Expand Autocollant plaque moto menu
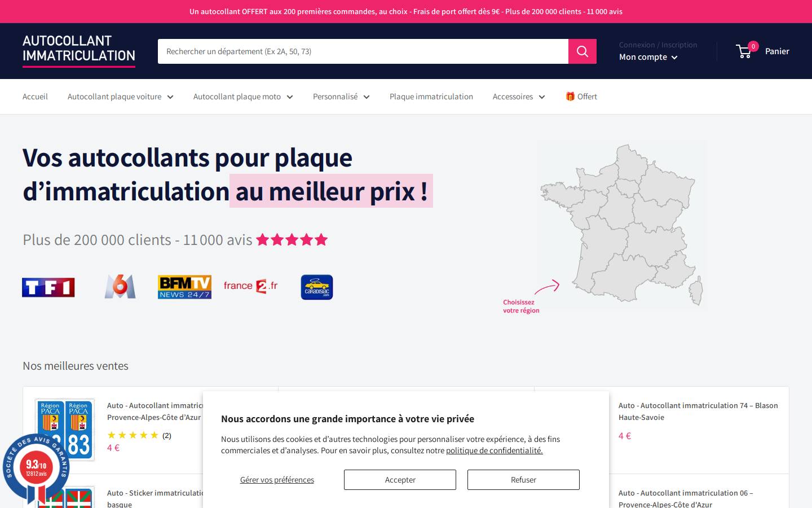The height and width of the screenshot is (508, 812). 243,97
